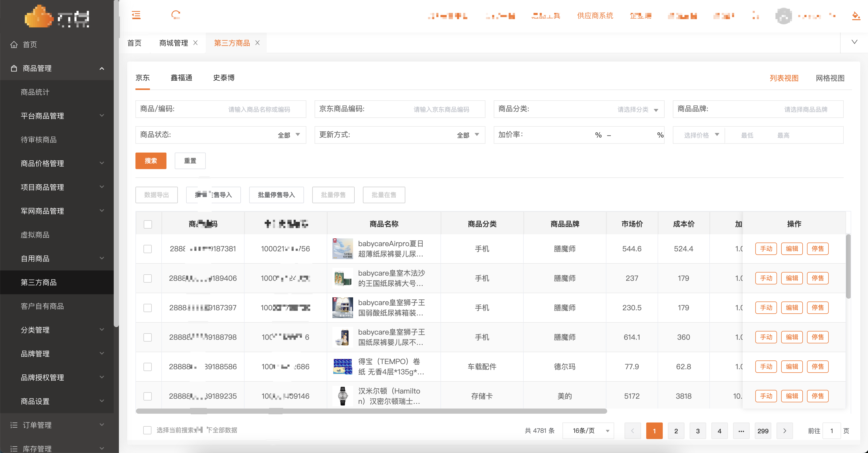Screen dimensions: 868x453
Task: Click the table vertical scrollbar
Action: [x=848, y=266]
